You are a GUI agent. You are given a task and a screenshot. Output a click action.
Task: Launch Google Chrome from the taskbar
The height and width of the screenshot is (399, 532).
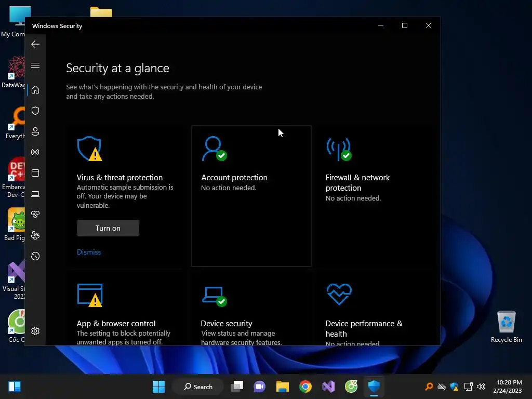pos(305,387)
